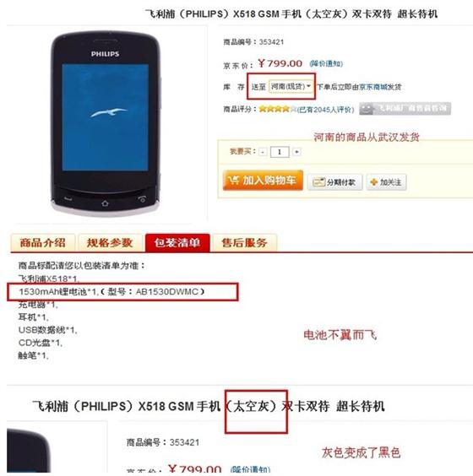Focus the quantity input field
473x476 pixels.
pos(280,152)
